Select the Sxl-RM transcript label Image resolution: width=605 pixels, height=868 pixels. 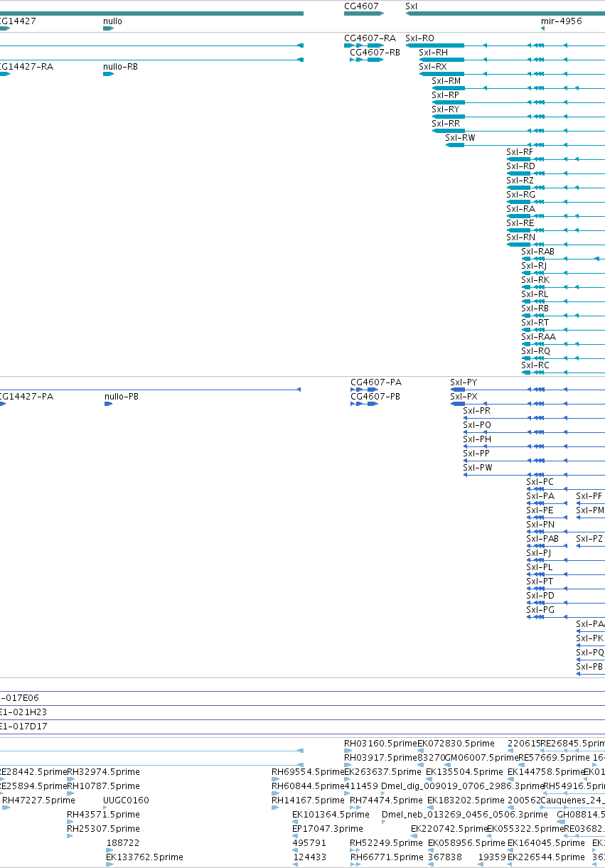pyautogui.click(x=446, y=81)
